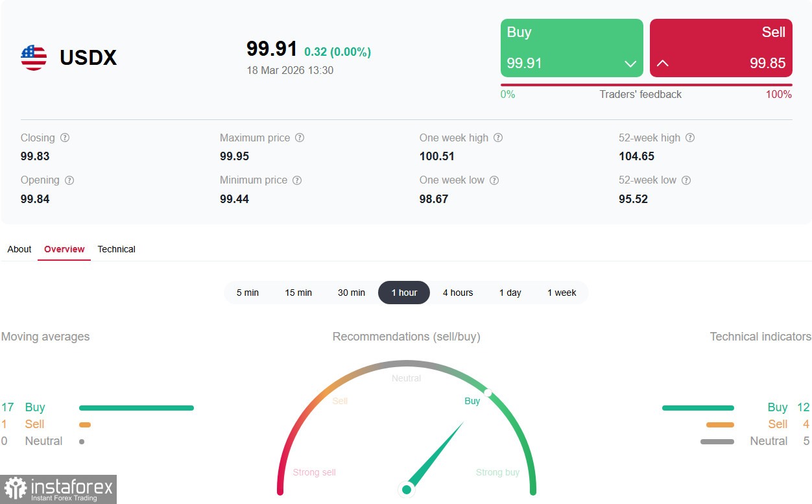Click the One week high value 100.51
The image size is (812, 504).
point(437,156)
